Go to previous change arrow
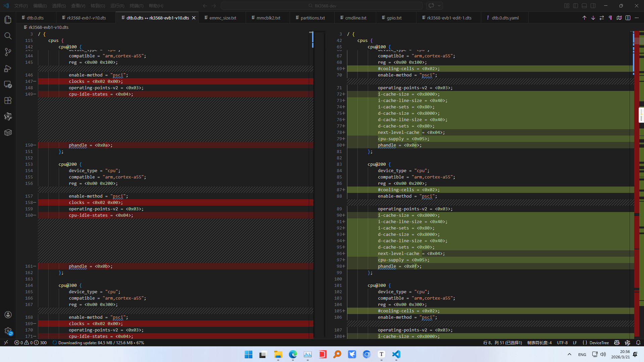 point(584,18)
